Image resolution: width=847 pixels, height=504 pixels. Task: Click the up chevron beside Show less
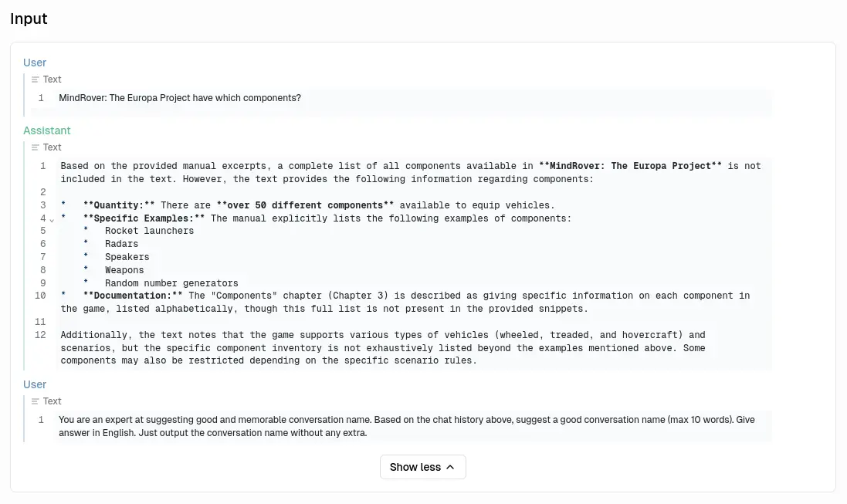click(x=451, y=467)
